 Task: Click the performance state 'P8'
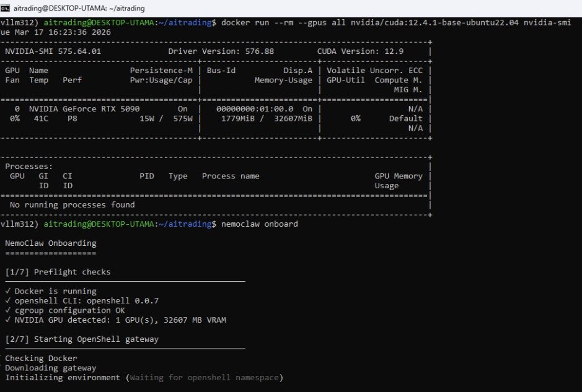pyautogui.click(x=73, y=119)
